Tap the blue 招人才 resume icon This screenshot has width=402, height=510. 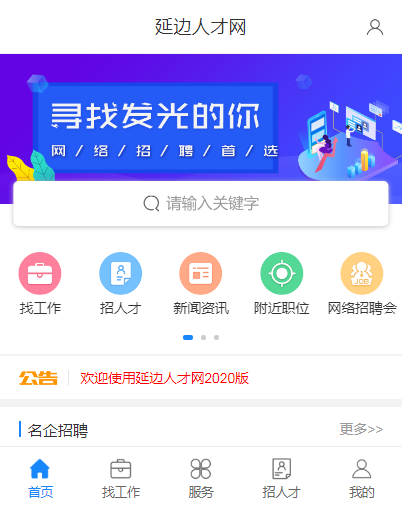pyautogui.click(x=121, y=273)
